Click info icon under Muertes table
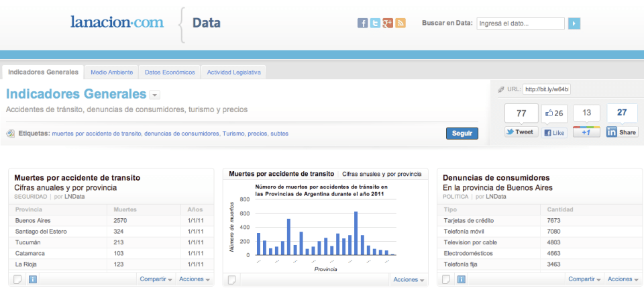 pos(32,279)
